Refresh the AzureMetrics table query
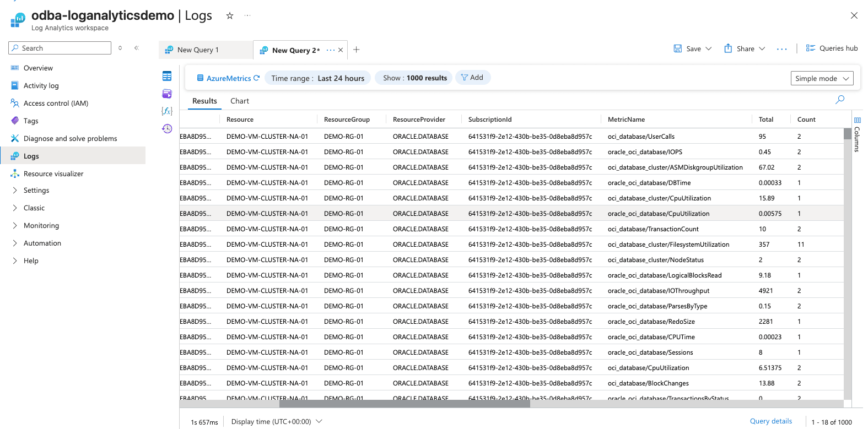The height and width of the screenshot is (429, 868). [257, 78]
